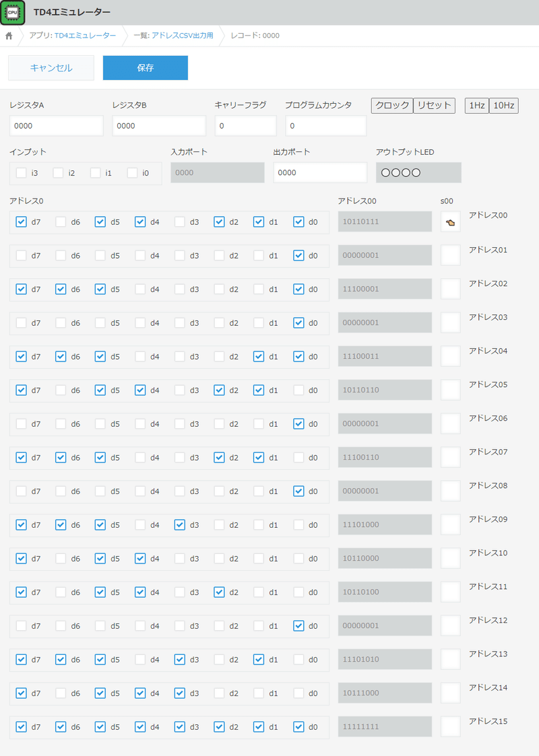Click the output LED circles display
The image size is (539, 756).
click(x=418, y=172)
